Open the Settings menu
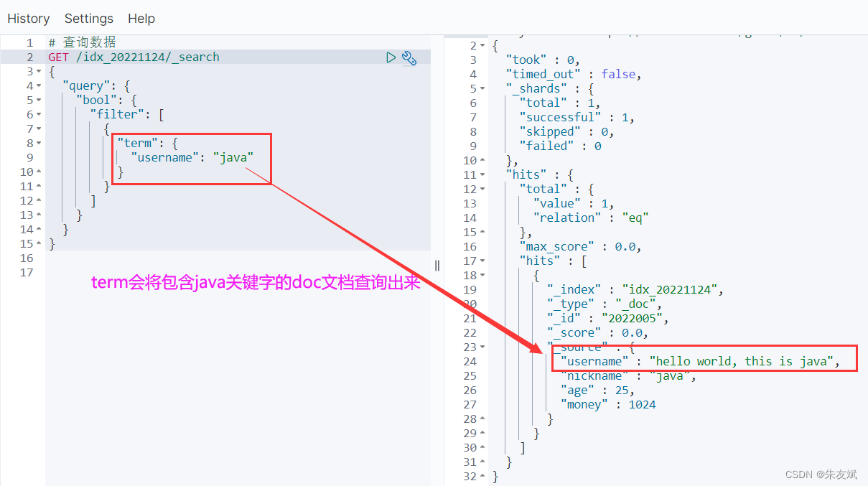This screenshot has width=868, height=486. coord(88,18)
